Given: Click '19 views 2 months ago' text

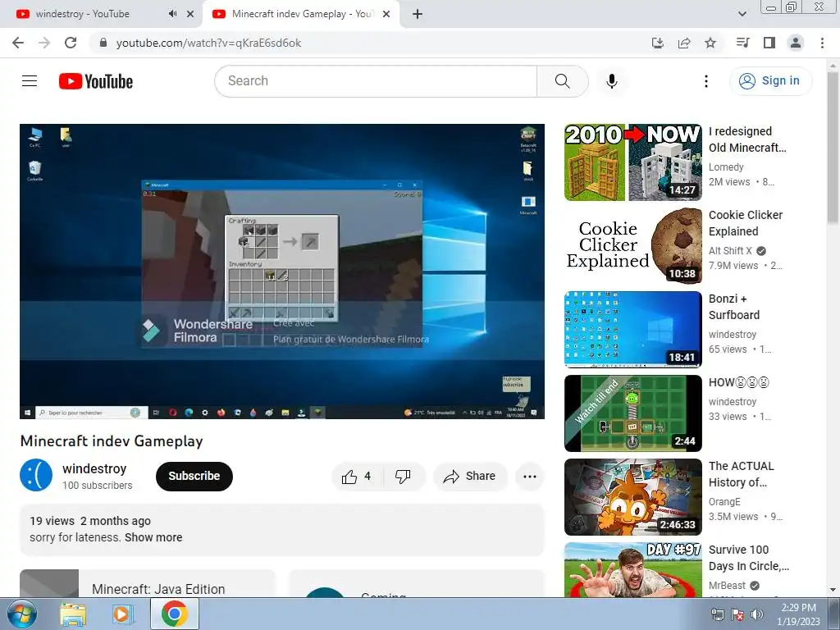Looking at the screenshot, I should click(x=90, y=521).
